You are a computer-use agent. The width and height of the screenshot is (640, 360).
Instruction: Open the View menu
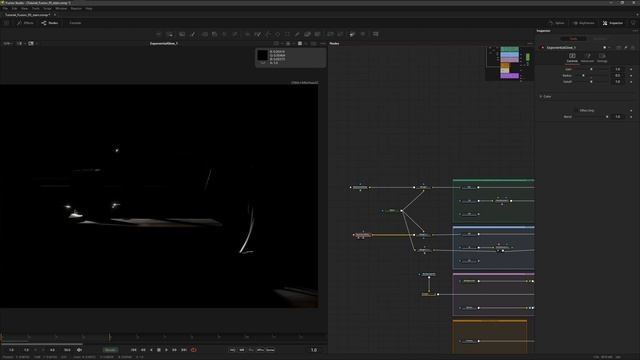pyautogui.click(x=25, y=8)
